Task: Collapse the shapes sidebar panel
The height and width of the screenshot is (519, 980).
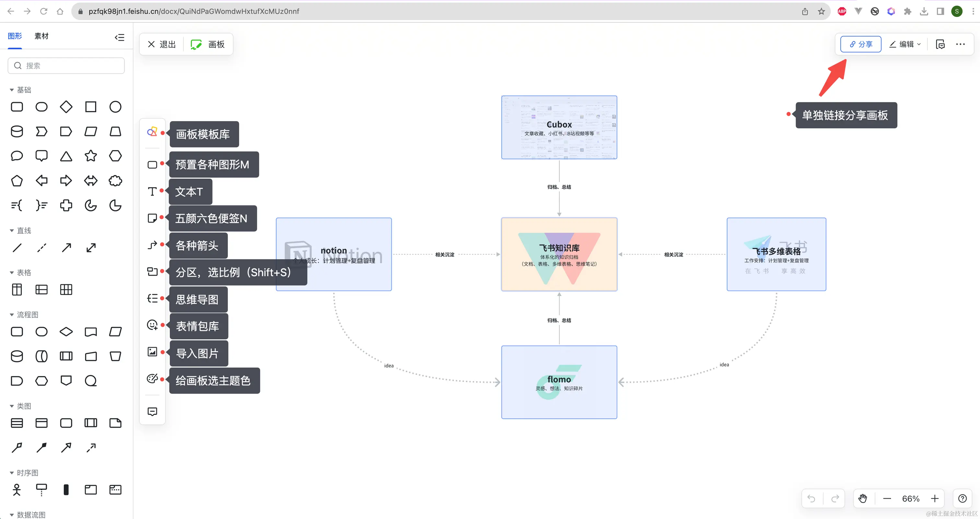Action: (120, 37)
